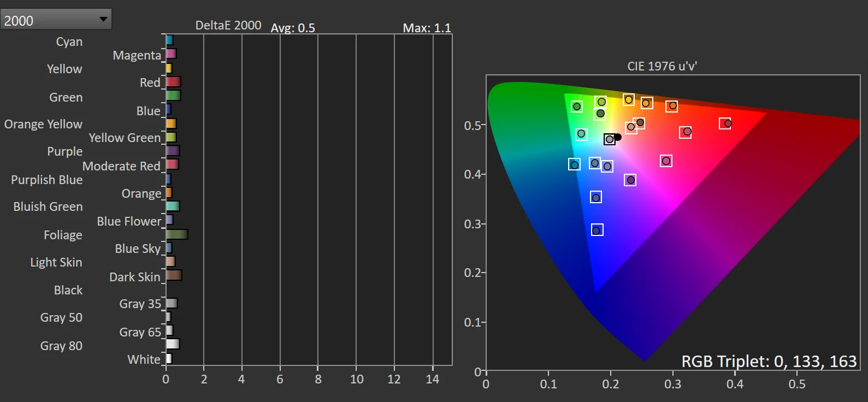Click the Magenta label in bar chart
This screenshot has width=868, height=402.
click(137, 55)
